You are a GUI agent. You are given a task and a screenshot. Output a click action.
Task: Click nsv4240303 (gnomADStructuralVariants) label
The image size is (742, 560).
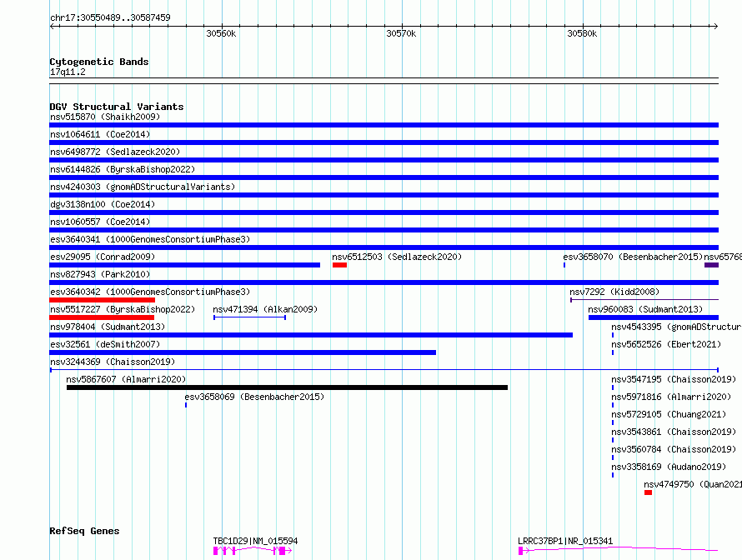[143, 187]
